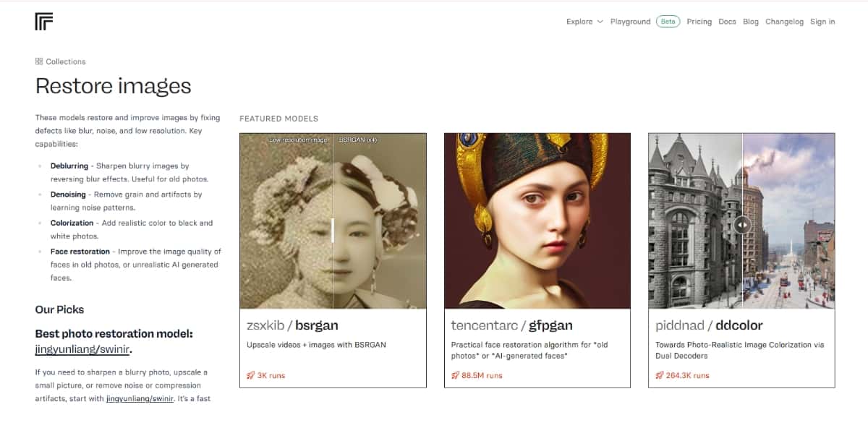Open the Blog page
The image size is (868, 441).
[x=751, y=22]
